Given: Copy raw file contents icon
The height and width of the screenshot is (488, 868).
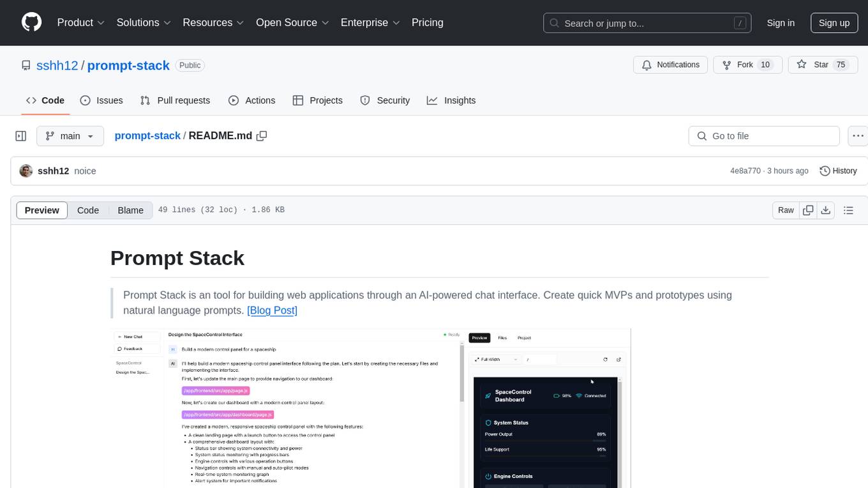Looking at the screenshot, I should pos(808,210).
